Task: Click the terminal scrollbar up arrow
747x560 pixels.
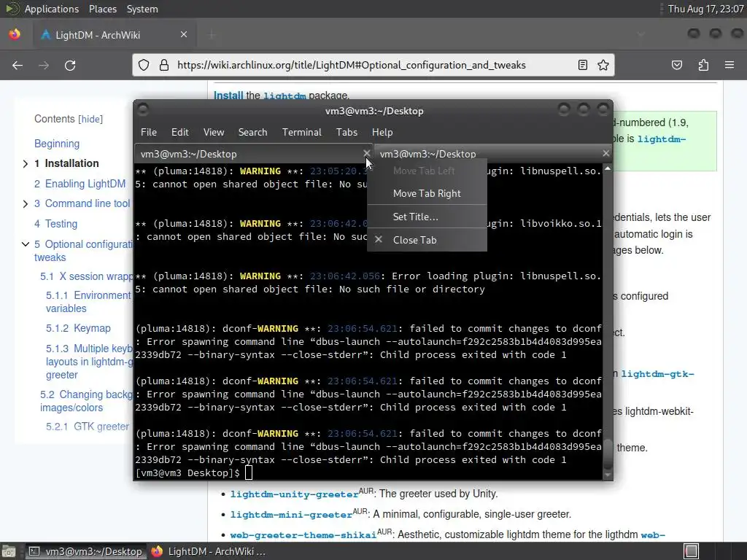Action: pos(608,168)
